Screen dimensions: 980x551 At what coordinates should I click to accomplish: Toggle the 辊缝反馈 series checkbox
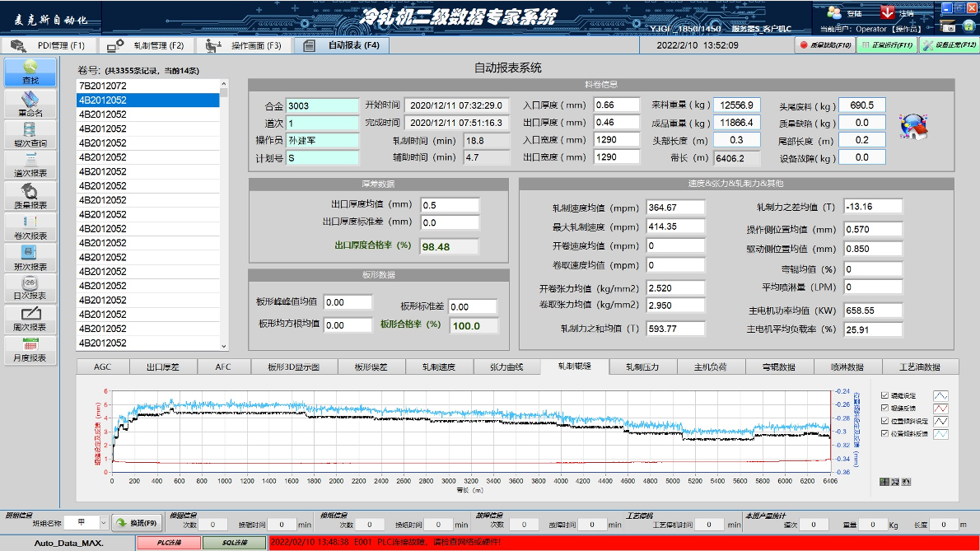pyautogui.click(x=884, y=409)
